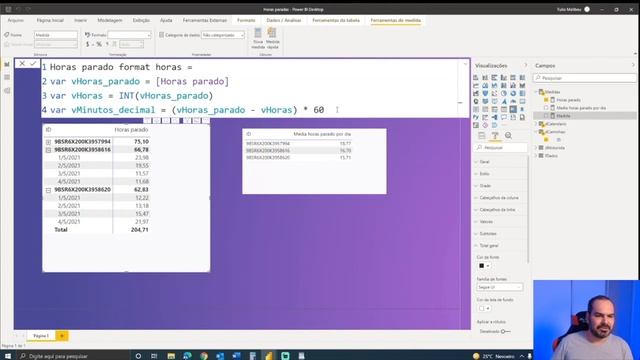Viewport: 640px width, 360px height.
Task: Open the Format paint roller tab
Action: coord(495,136)
